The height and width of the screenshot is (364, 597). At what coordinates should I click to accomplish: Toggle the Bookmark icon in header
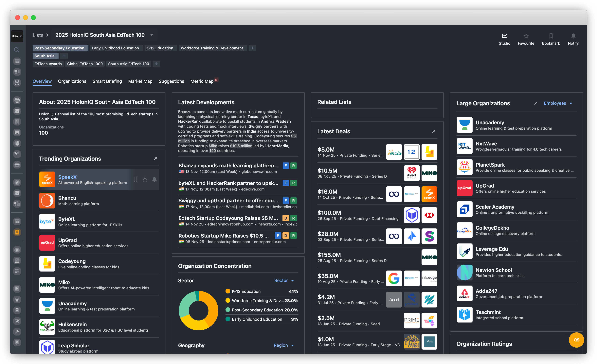click(x=551, y=36)
